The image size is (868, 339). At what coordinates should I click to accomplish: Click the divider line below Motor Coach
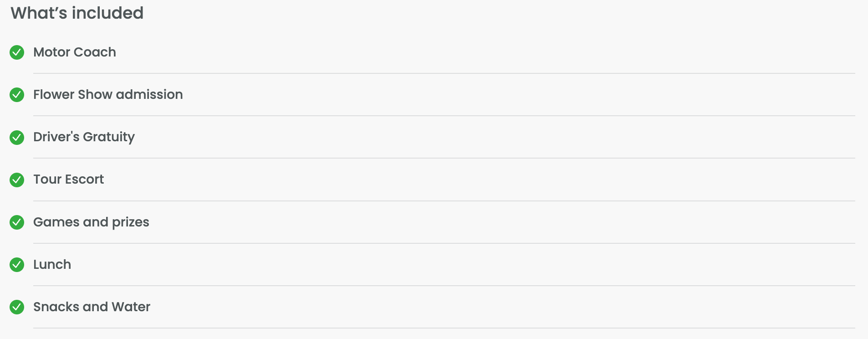click(x=444, y=73)
